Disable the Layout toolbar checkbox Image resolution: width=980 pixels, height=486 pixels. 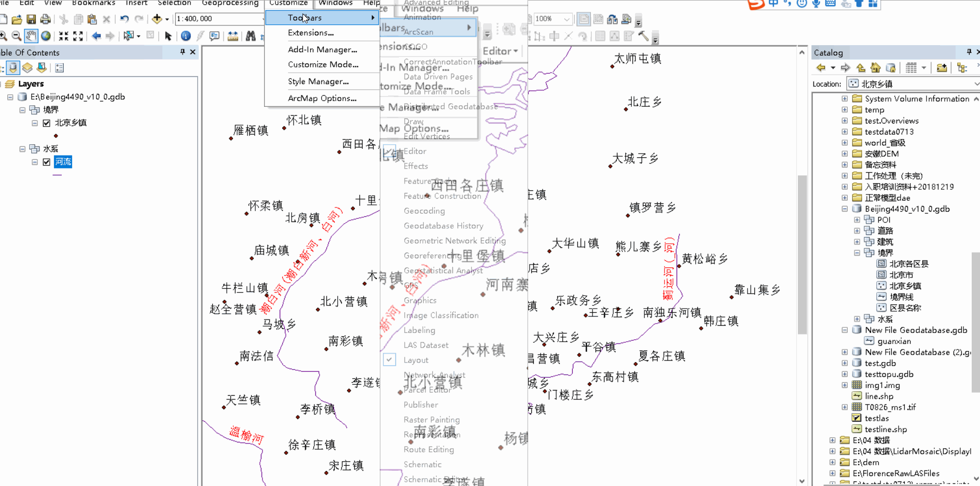pyautogui.click(x=389, y=359)
